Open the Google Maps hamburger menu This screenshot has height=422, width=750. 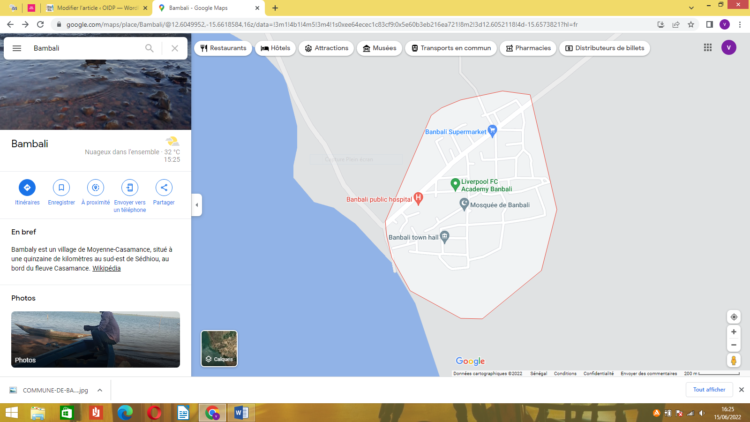[17, 48]
